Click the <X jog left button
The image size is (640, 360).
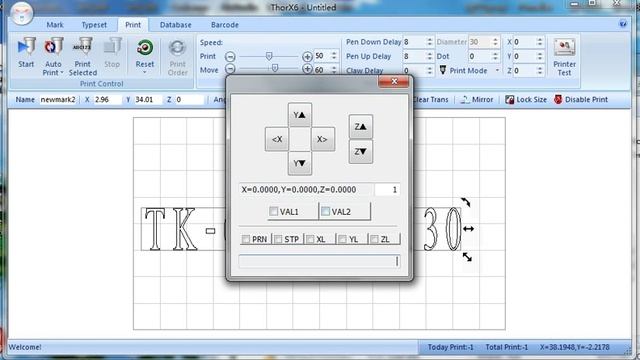[x=277, y=139]
